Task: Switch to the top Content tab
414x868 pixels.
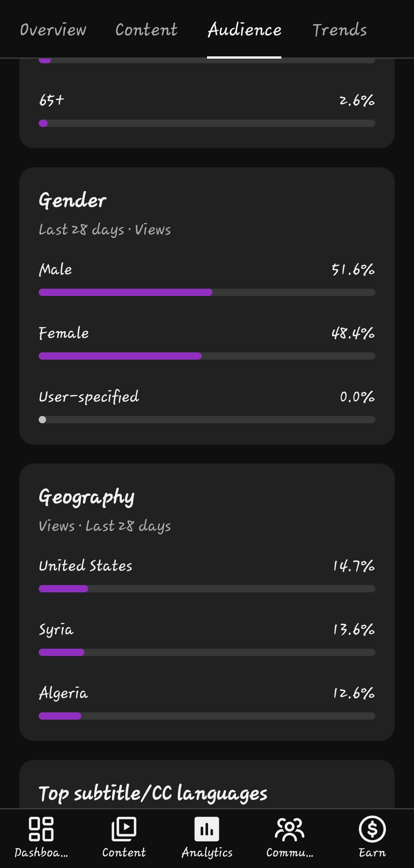Action: tap(146, 30)
